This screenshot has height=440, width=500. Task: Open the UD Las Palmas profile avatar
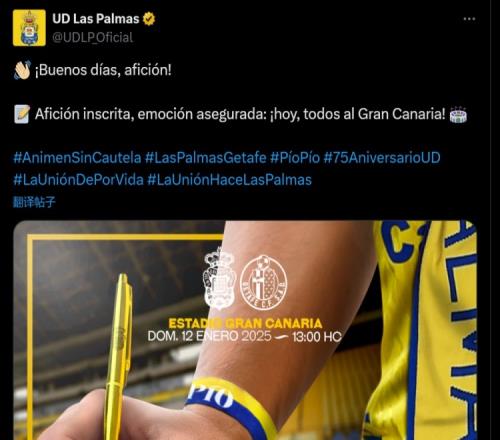coord(29,28)
